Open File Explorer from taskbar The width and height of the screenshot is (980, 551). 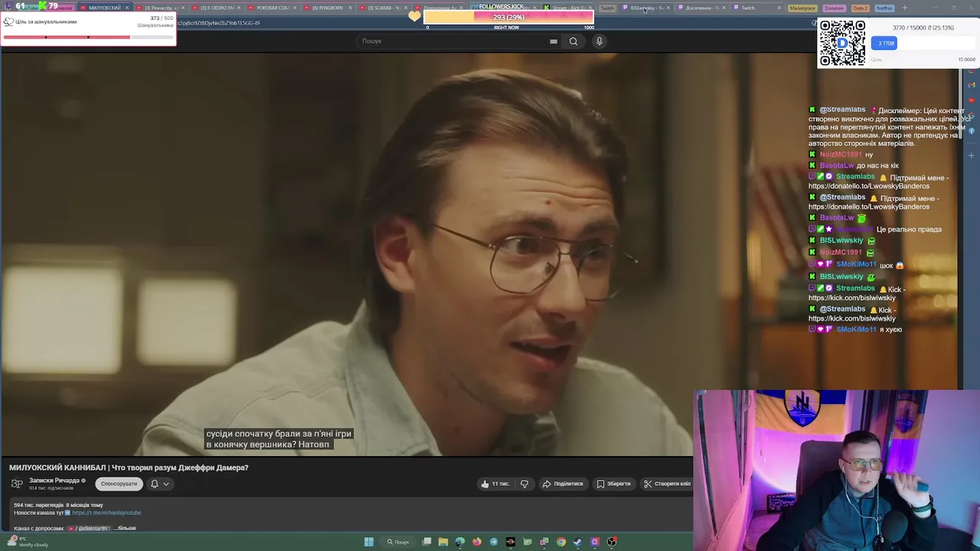[443, 542]
